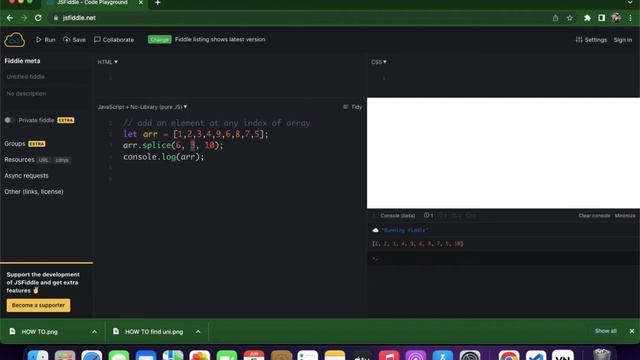The width and height of the screenshot is (640, 360).
Task: Toggle the console log count filter showing 1
Action: [428, 216]
